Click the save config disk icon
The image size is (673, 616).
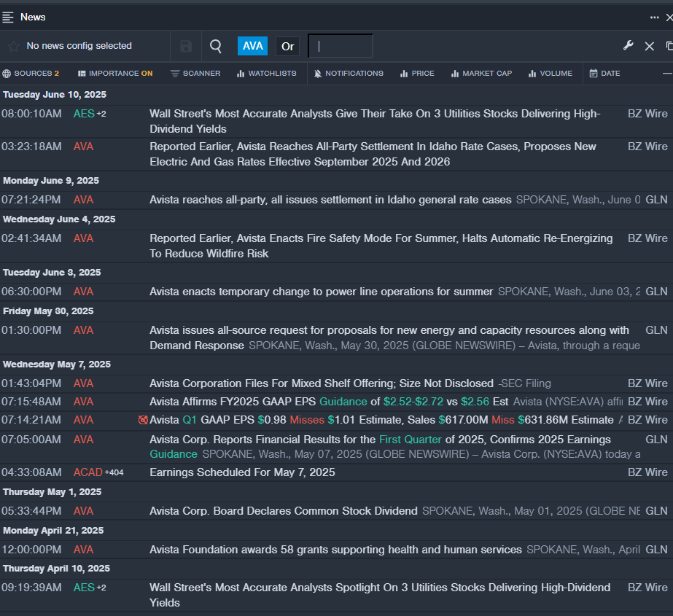(x=186, y=46)
